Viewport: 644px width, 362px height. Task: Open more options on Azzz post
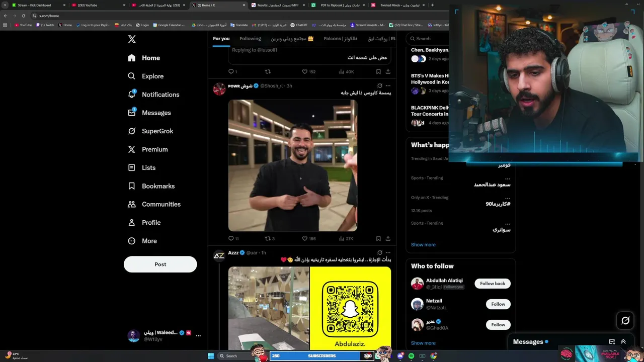(x=388, y=252)
